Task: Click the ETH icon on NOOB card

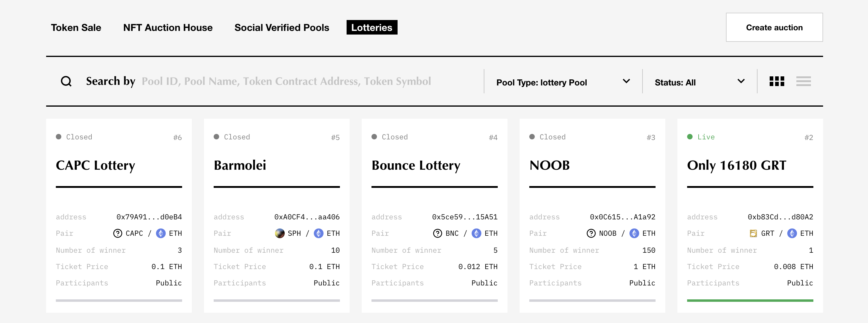Action: (x=634, y=233)
